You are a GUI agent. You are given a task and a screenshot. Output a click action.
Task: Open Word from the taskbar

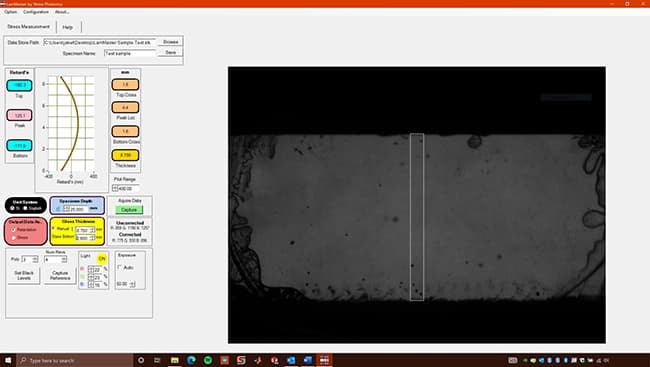(307, 360)
